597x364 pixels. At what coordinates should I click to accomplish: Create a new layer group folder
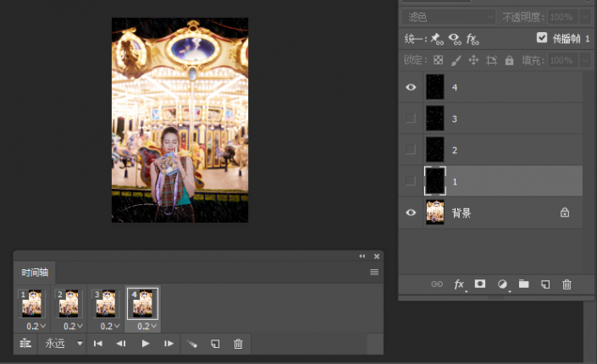tap(523, 284)
